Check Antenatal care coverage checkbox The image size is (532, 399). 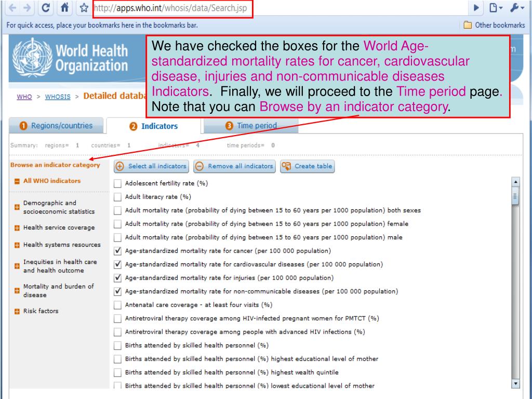117,305
